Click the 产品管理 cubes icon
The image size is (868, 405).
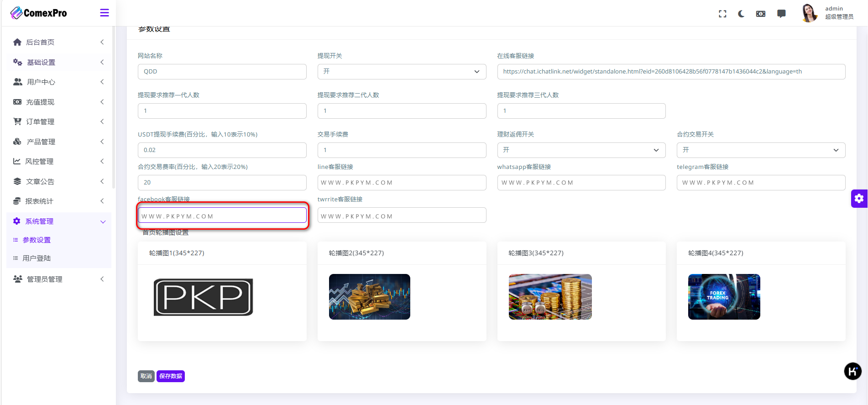(x=17, y=142)
